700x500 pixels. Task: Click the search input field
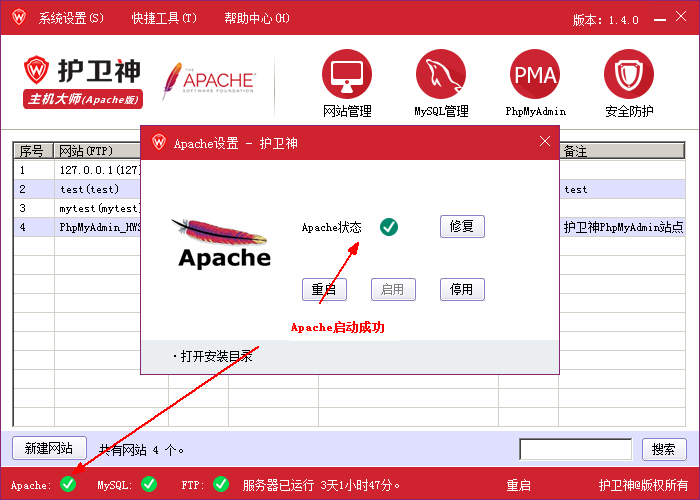(x=576, y=449)
